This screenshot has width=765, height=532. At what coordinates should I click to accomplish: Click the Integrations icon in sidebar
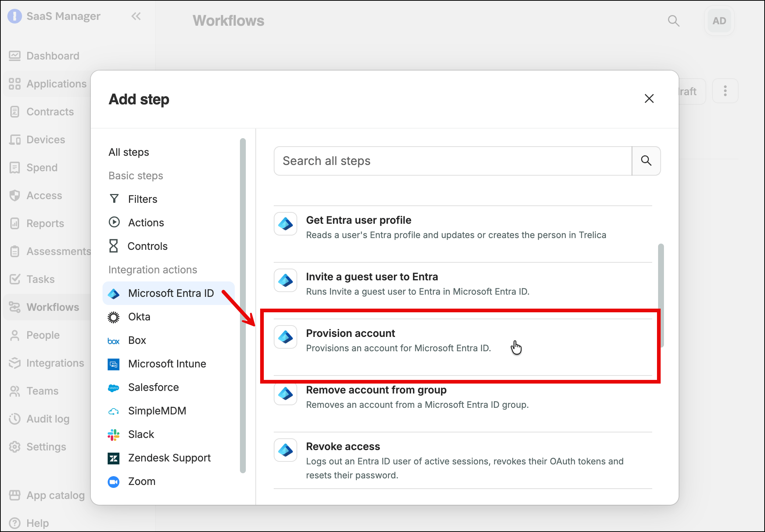coord(15,363)
